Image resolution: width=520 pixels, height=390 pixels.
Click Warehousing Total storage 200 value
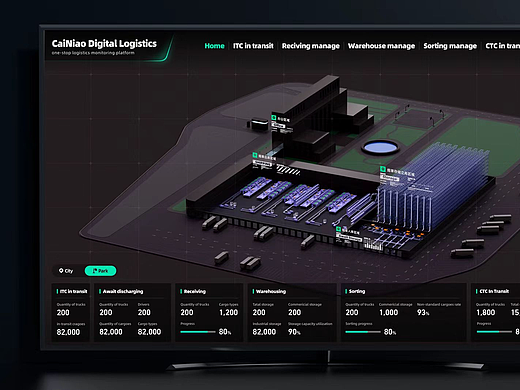pos(259,312)
